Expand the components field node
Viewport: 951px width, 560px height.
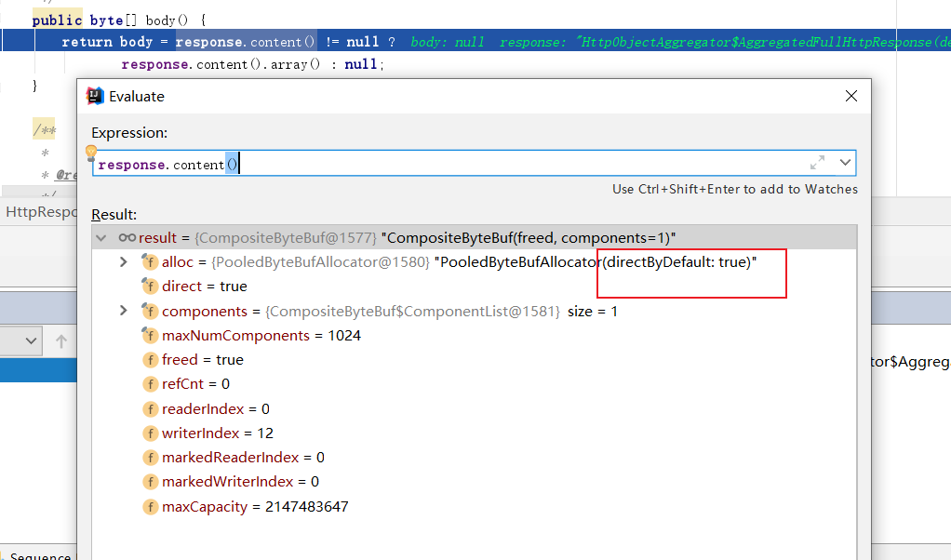[124, 311]
